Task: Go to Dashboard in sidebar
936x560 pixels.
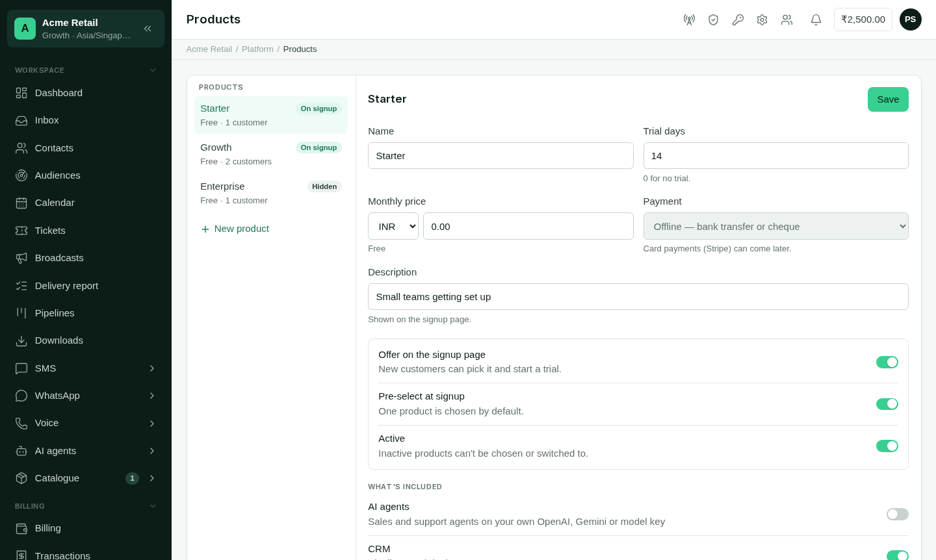Action: click(86, 93)
